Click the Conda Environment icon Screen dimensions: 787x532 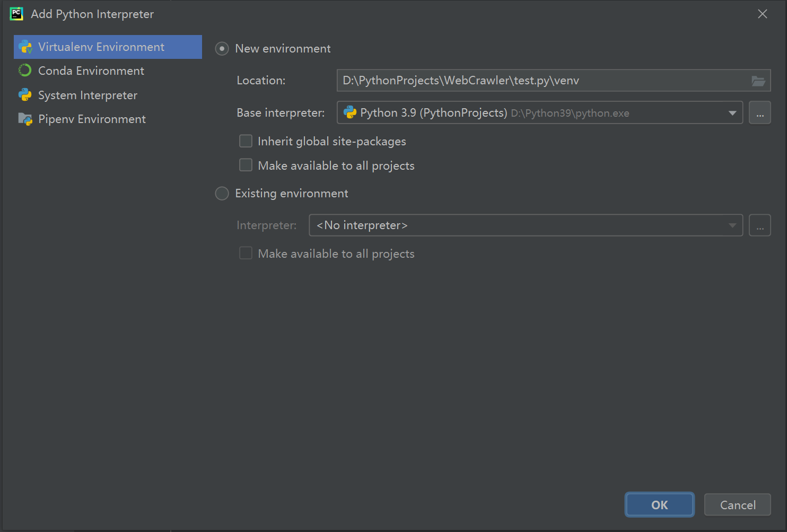(x=25, y=71)
